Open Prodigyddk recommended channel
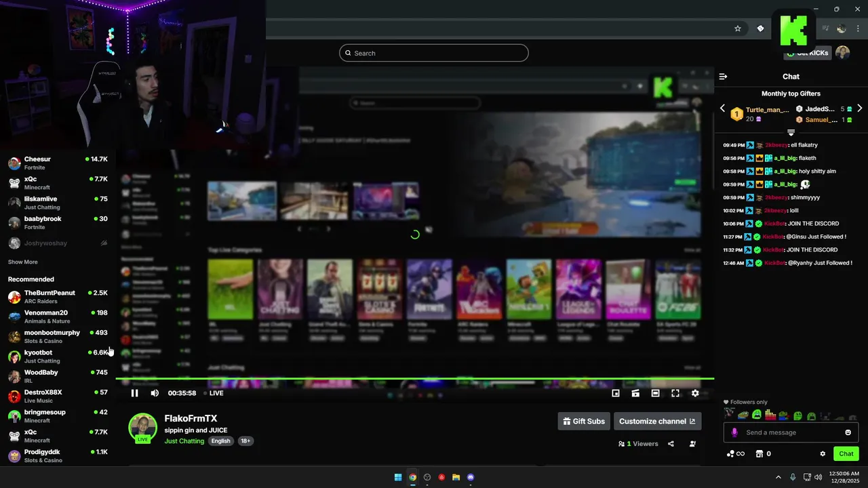The width and height of the screenshot is (868, 488). [58, 456]
